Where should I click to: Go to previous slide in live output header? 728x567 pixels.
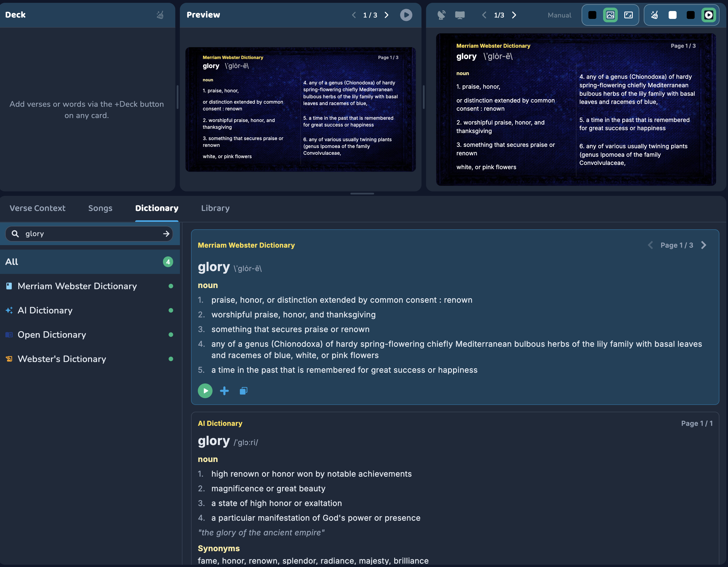click(484, 15)
